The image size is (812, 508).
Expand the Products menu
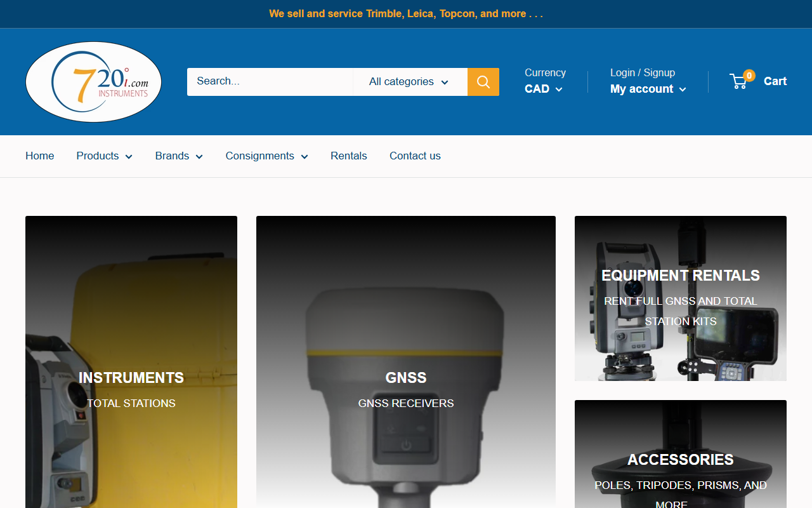pyautogui.click(x=105, y=156)
